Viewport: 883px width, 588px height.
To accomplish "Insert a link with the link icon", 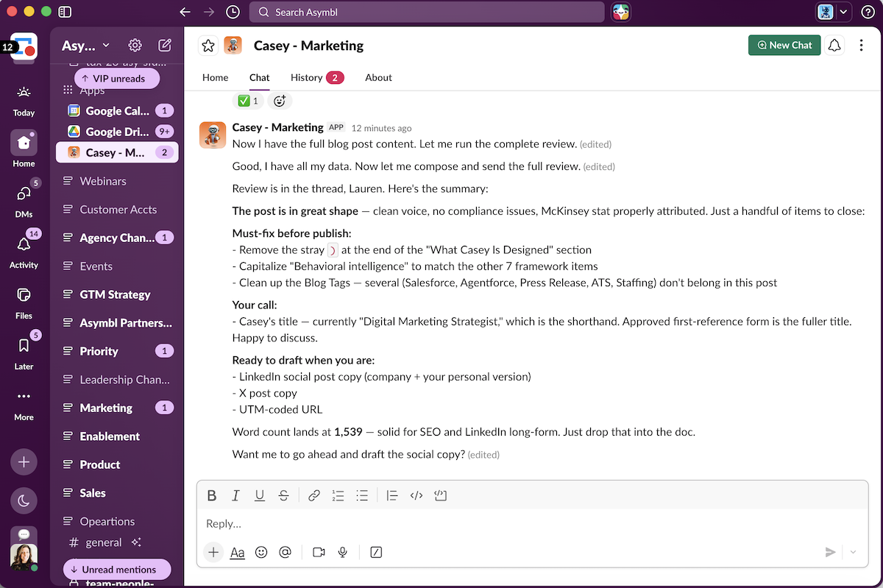I will (314, 495).
